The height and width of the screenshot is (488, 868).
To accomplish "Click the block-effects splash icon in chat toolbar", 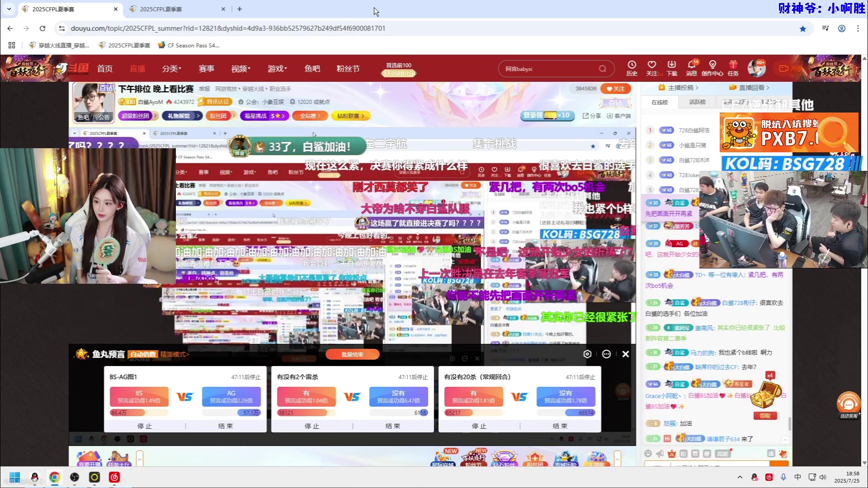I will pyautogui.click(x=783, y=454).
